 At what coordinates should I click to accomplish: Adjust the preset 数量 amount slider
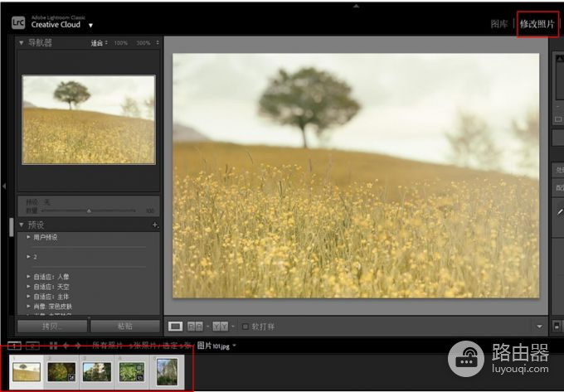(x=89, y=211)
